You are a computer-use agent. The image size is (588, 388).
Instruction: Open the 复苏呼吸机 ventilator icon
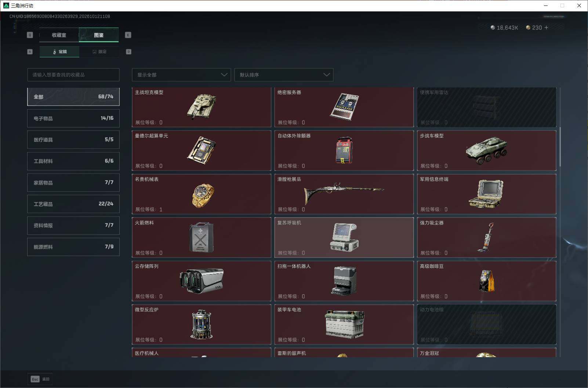coord(344,237)
